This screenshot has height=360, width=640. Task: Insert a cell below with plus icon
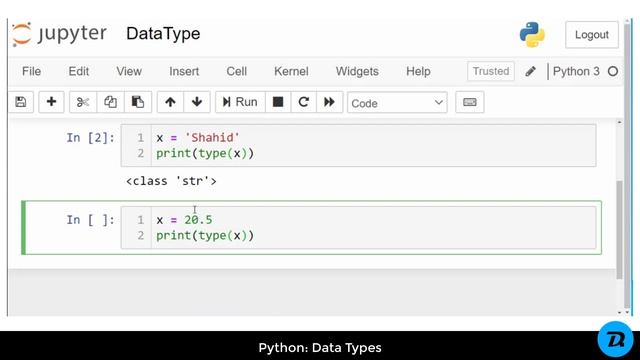(x=51, y=102)
